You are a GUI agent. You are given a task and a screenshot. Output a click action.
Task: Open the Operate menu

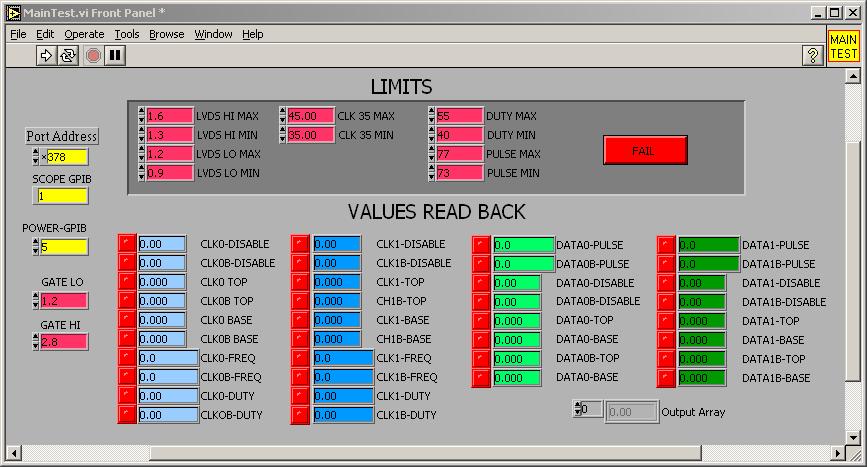click(84, 34)
